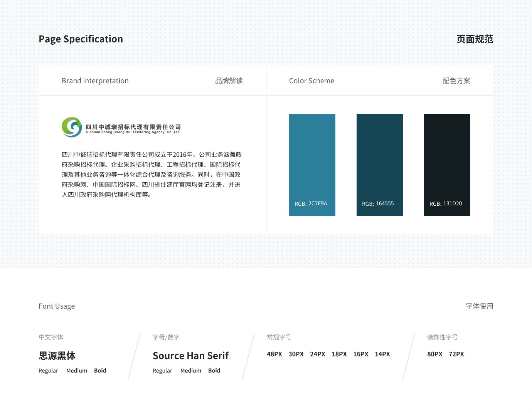Open the Color Scheme section
The image size is (532, 413).
click(x=311, y=81)
